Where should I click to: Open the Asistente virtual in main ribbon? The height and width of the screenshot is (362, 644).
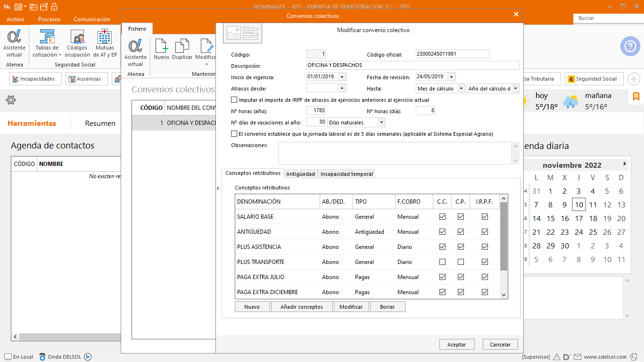pos(14,37)
